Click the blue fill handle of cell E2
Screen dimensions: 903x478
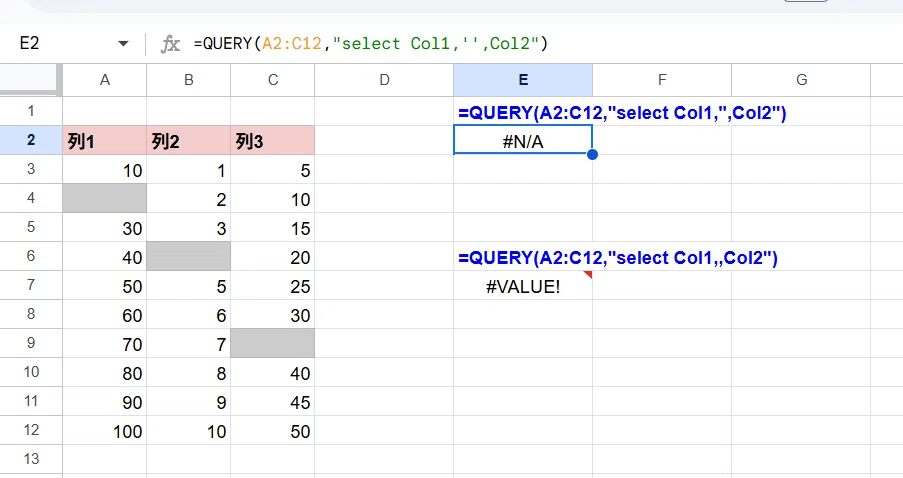click(592, 154)
